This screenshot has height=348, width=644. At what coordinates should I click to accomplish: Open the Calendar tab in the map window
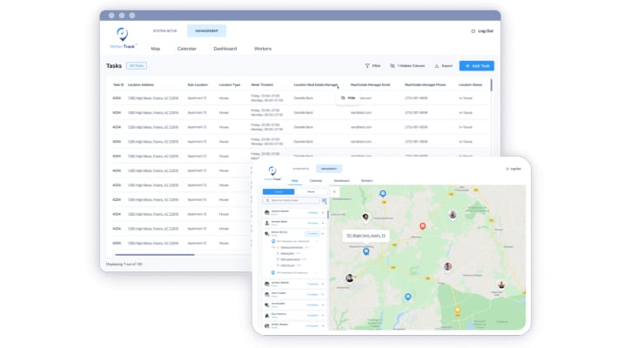click(x=316, y=181)
